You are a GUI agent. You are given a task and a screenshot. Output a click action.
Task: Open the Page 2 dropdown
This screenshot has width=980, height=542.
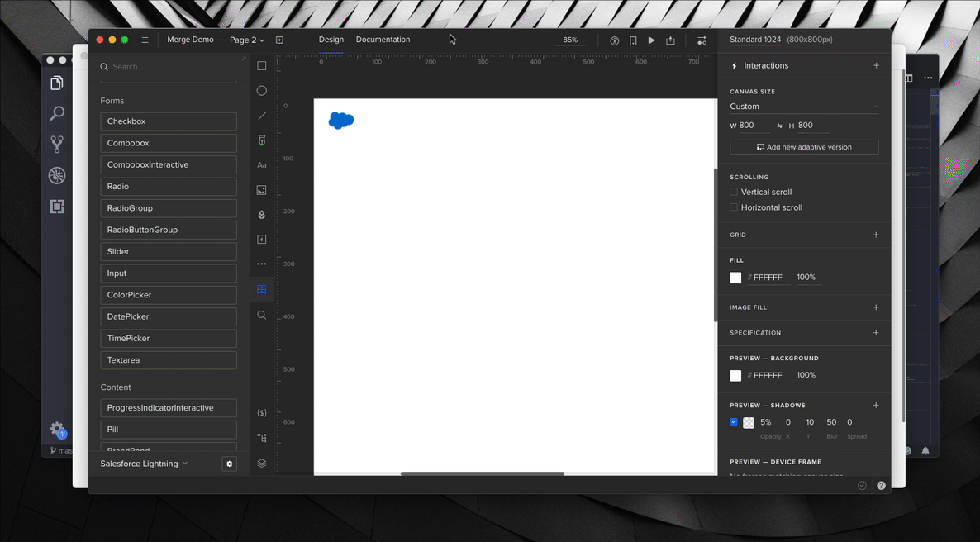247,40
